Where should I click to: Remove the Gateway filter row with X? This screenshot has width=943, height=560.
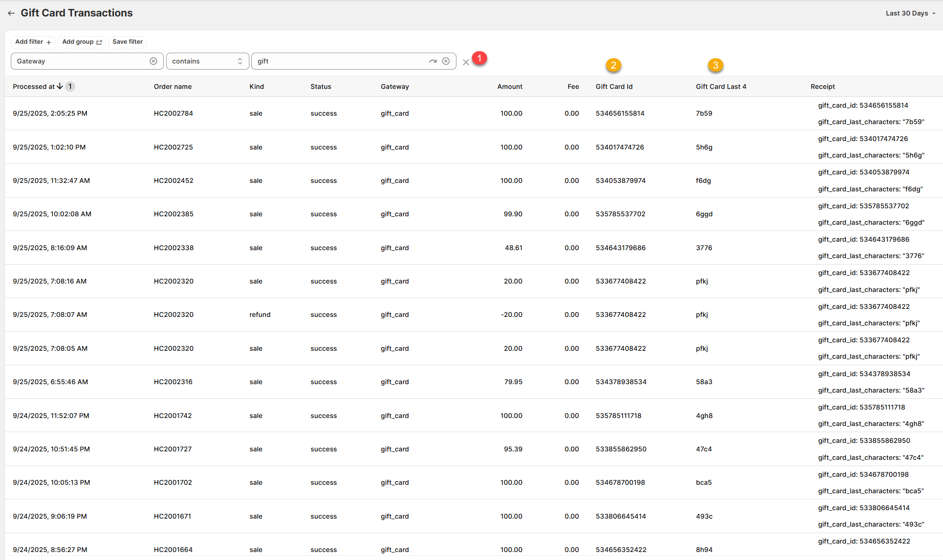[x=465, y=62]
